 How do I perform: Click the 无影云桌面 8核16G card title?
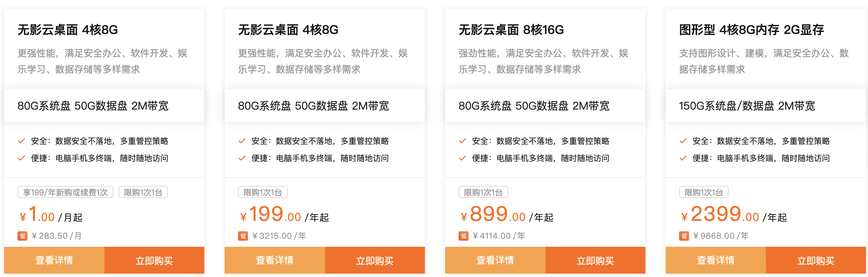click(x=511, y=29)
